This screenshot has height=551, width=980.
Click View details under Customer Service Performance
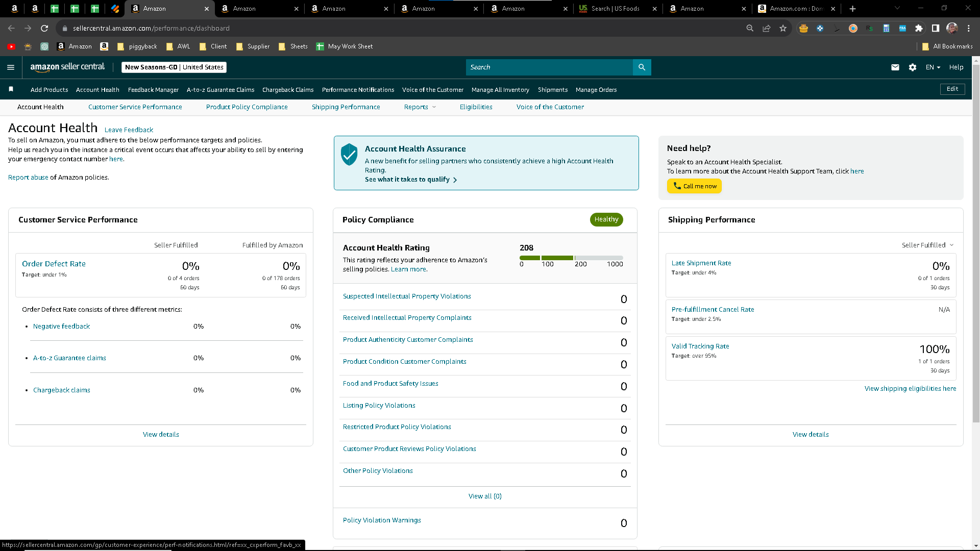click(x=161, y=434)
